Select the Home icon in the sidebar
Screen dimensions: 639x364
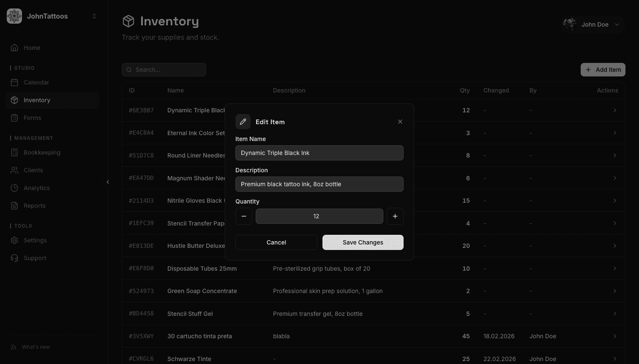[x=15, y=47]
